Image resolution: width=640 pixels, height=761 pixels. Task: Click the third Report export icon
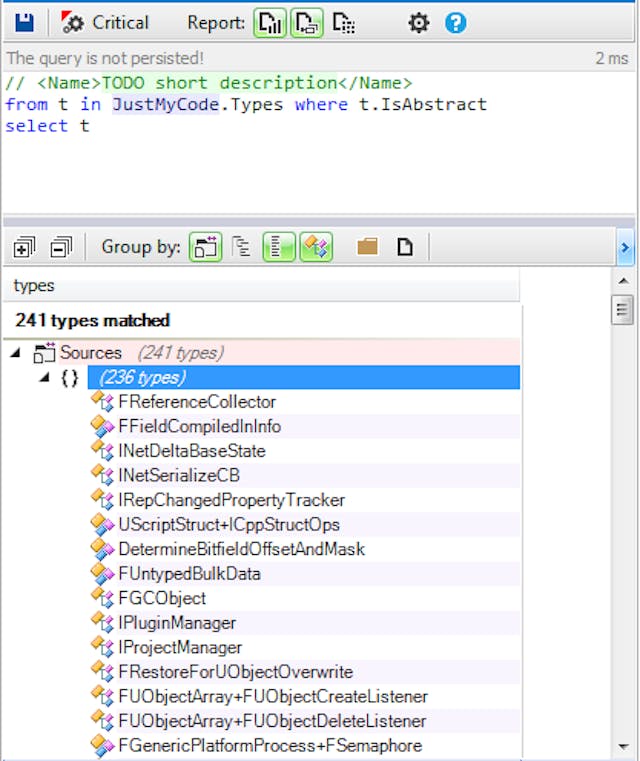tap(343, 22)
